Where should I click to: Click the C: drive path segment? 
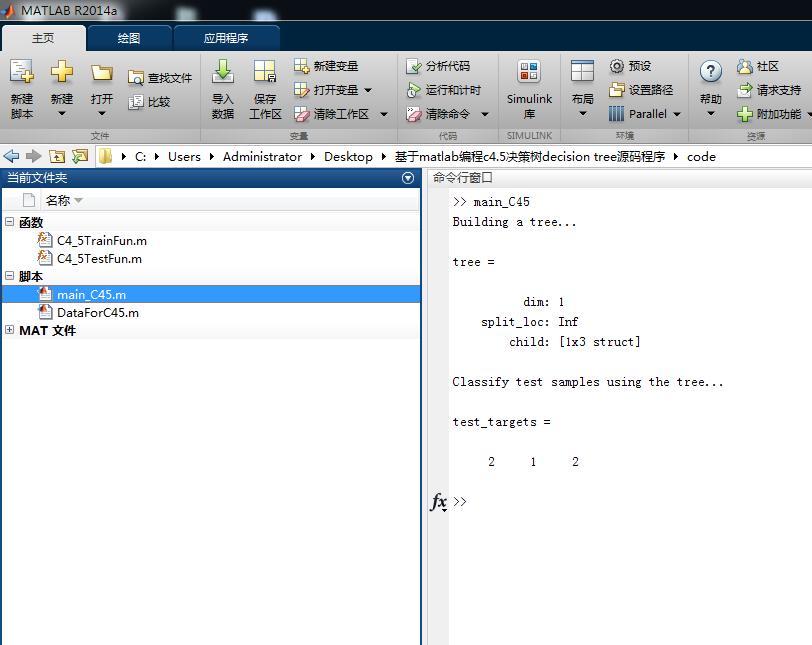tap(140, 156)
